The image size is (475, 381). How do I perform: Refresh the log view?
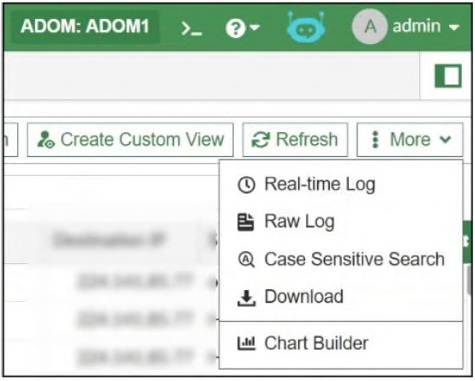pos(295,139)
